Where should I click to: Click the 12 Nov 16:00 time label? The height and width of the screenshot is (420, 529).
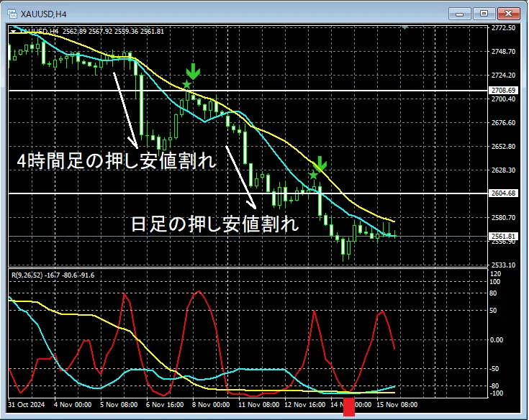[305, 404]
